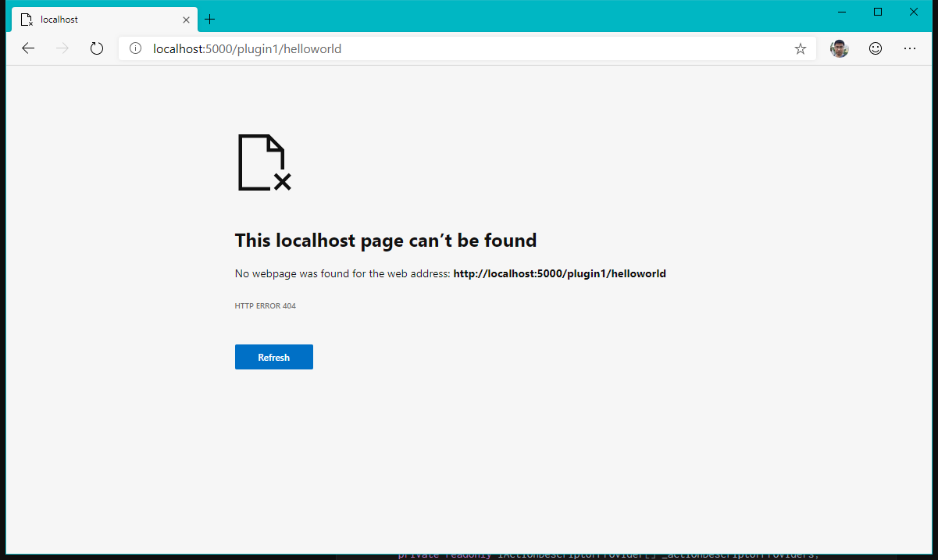Open Settings and more ellipsis menu
The height and width of the screenshot is (560, 938).
click(x=910, y=48)
